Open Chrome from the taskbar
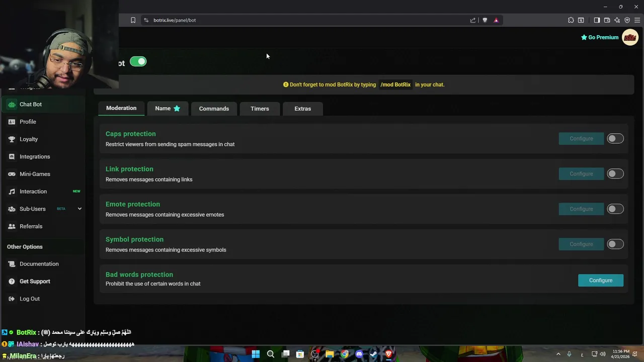644x362 pixels. coord(345,354)
